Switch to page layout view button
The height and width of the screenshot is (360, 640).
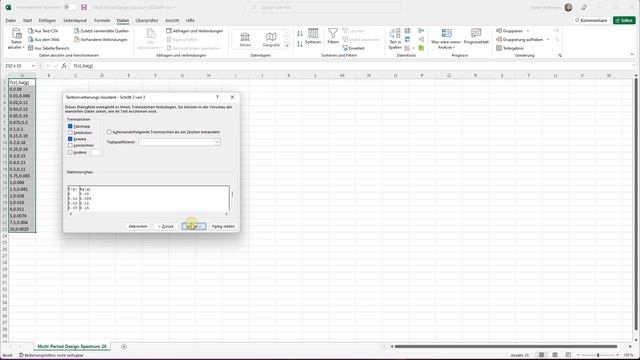pos(555,355)
